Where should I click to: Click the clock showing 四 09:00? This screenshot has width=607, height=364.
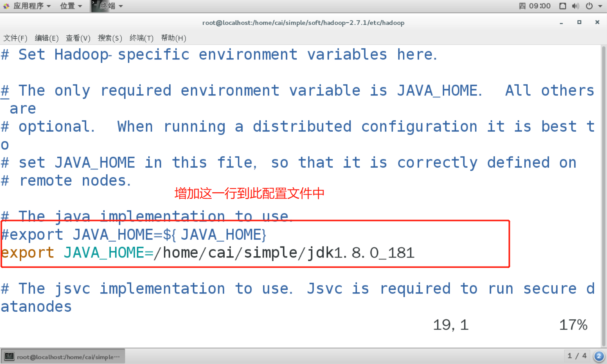(x=535, y=6)
